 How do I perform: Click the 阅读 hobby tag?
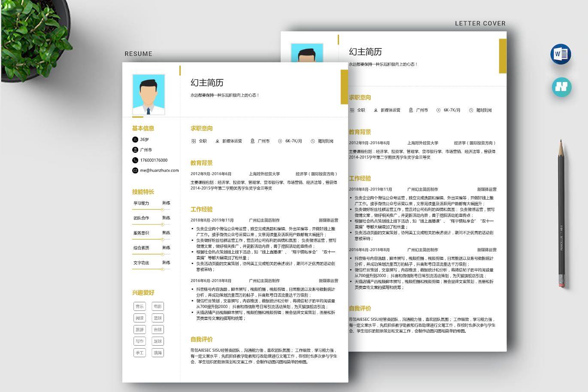[140, 318]
